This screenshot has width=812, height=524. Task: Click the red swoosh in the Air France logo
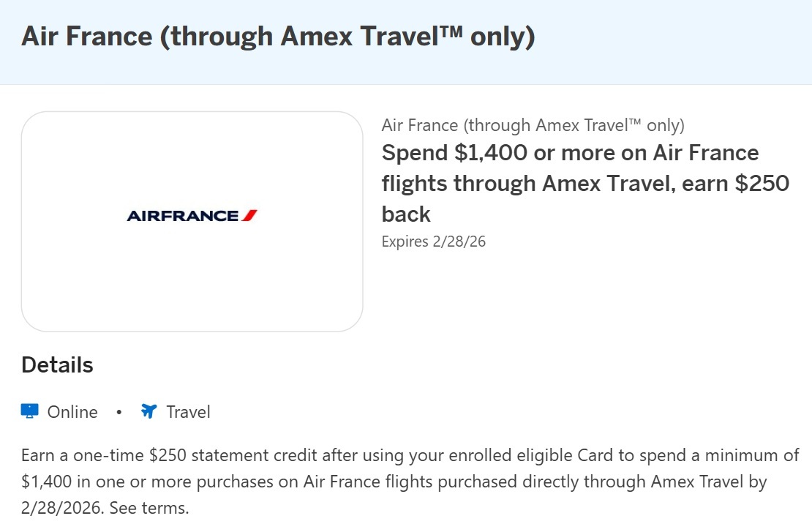coord(249,215)
